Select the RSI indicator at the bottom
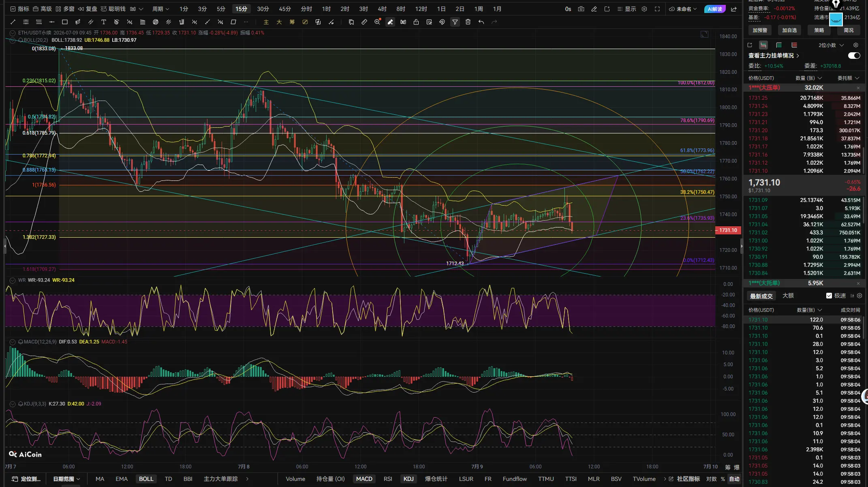Viewport: 868px width, 487px height. pos(388,479)
